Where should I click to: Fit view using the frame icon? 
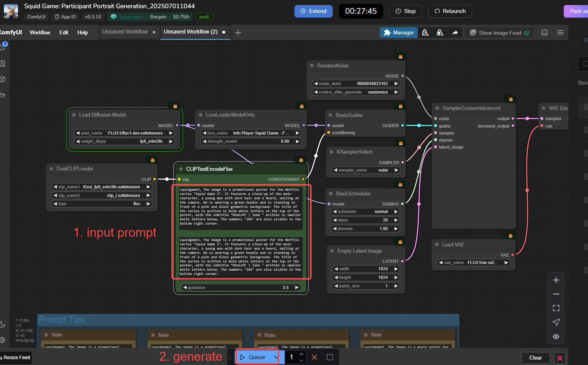556,308
